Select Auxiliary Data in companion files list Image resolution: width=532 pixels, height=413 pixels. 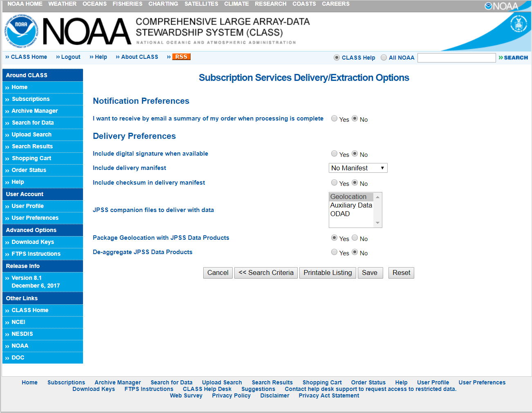pos(351,205)
